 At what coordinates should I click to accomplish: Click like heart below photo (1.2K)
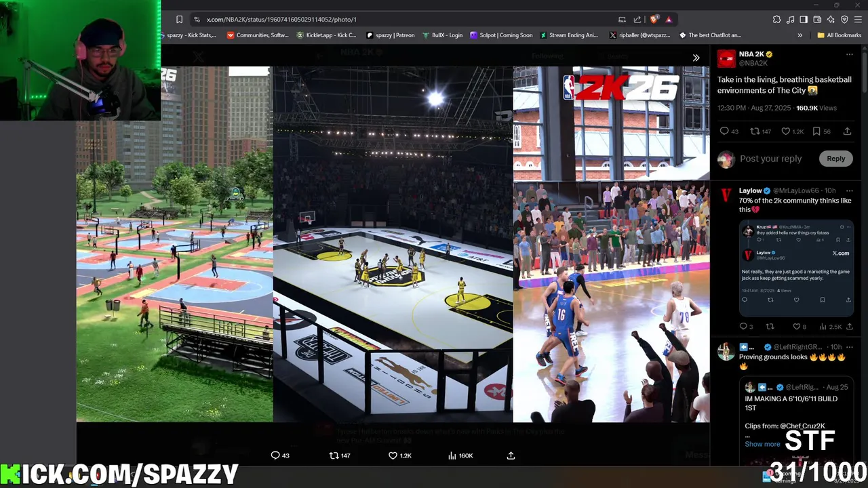click(400, 455)
